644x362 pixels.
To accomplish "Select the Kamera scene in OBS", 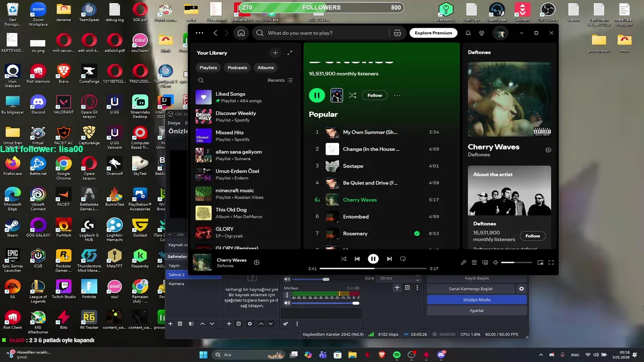I will (193, 284).
